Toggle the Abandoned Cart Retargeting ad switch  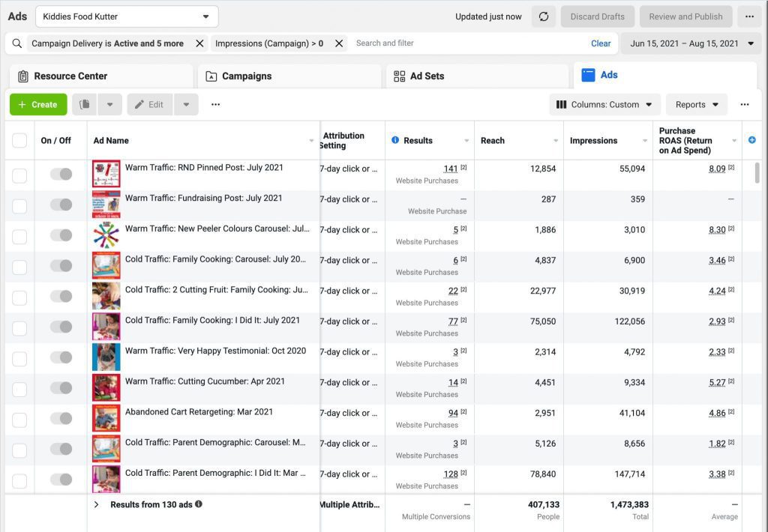[x=61, y=419]
